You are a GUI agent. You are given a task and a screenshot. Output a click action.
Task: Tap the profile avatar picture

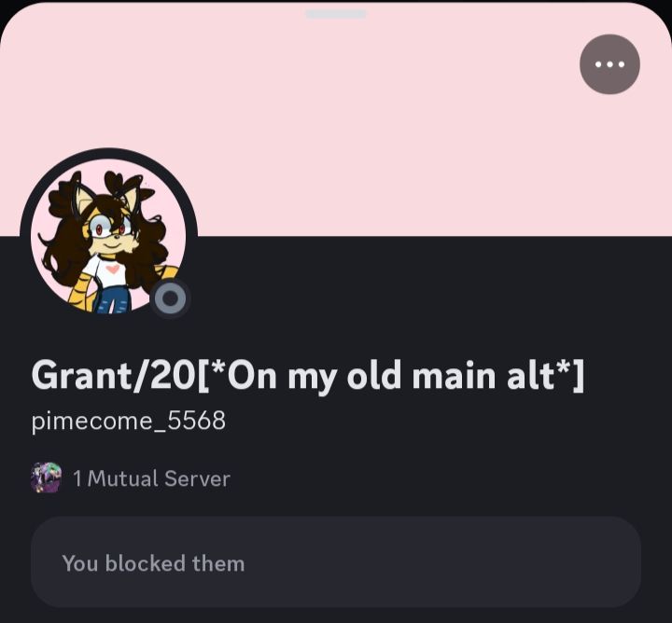pyautogui.click(x=108, y=236)
